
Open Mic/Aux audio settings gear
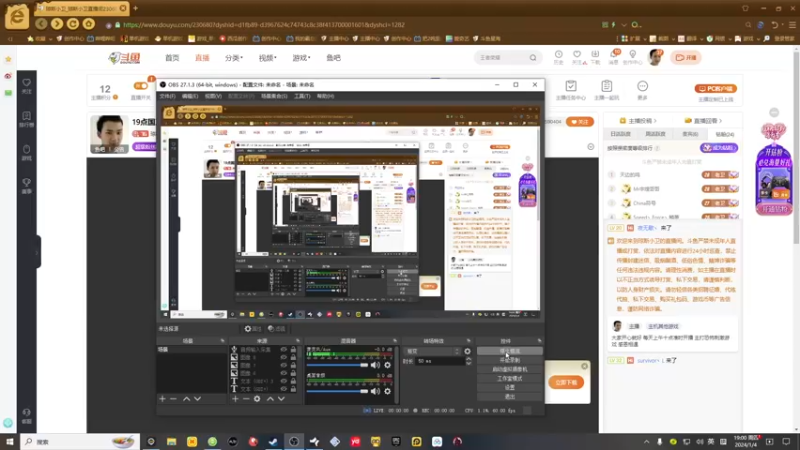tap(388, 365)
